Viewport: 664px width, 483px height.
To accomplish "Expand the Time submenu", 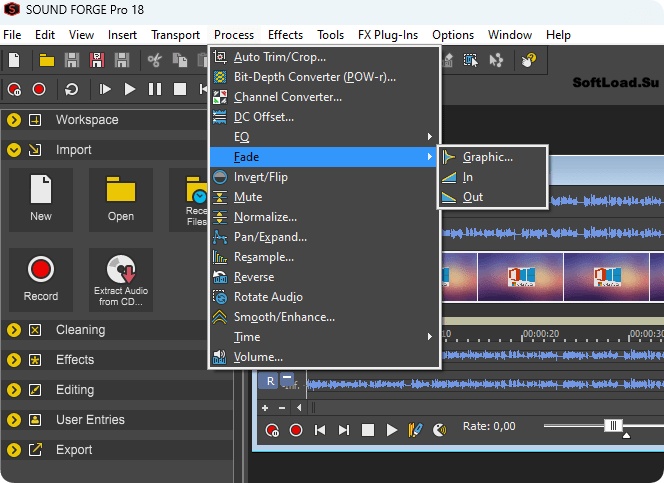I will [x=324, y=337].
